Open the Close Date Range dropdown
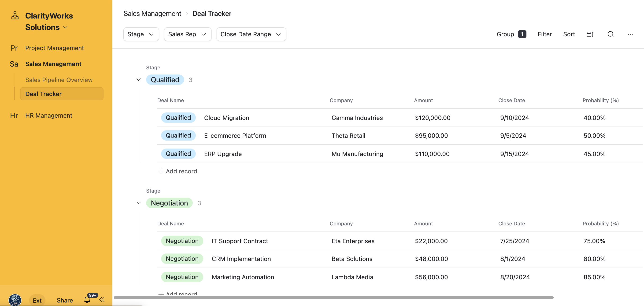The height and width of the screenshot is (306, 644). pyautogui.click(x=251, y=34)
